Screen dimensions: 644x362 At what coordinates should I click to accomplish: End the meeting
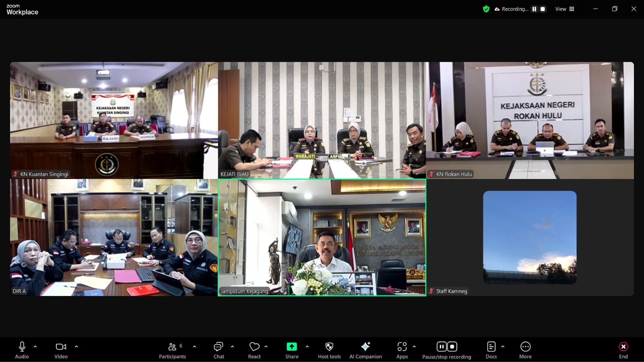(623, 347)
